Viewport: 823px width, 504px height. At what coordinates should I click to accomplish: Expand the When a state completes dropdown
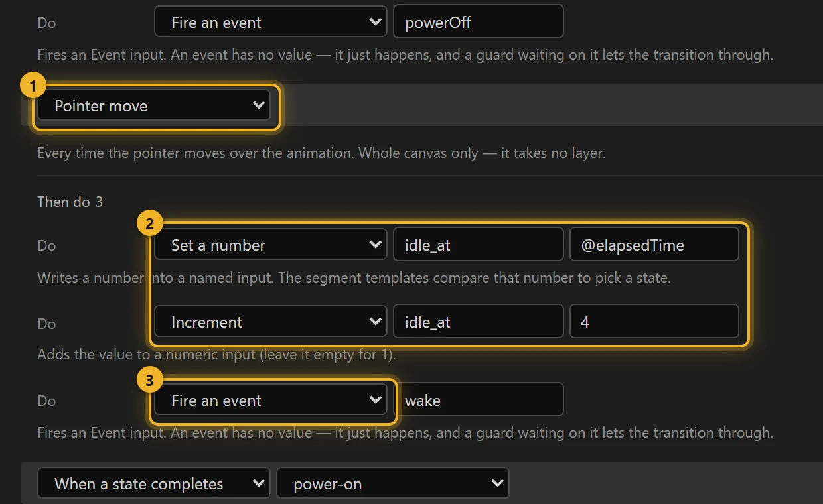coord(154,483)
